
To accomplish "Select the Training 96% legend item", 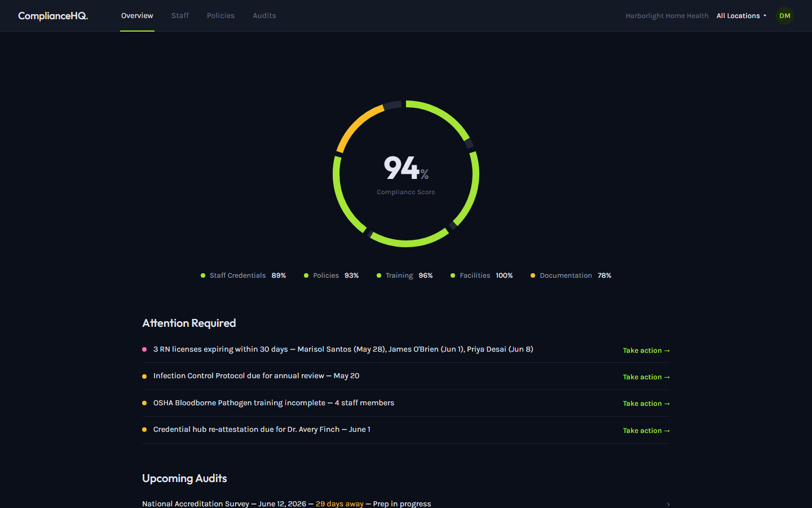I will [x=404, y=275].
